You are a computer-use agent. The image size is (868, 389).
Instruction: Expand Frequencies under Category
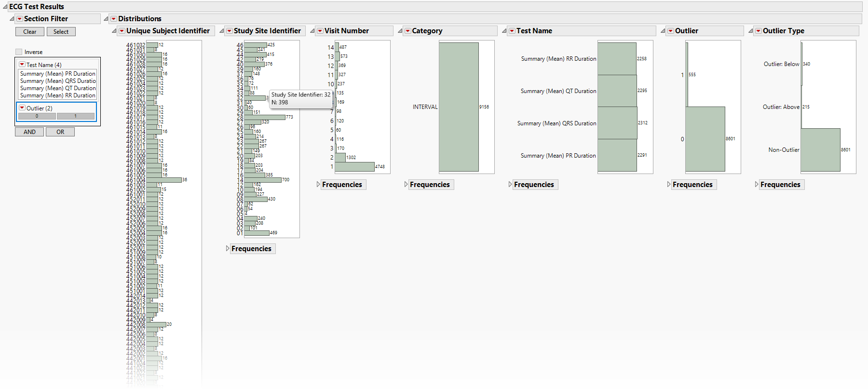pyautogui.click(x=407, y=185)
